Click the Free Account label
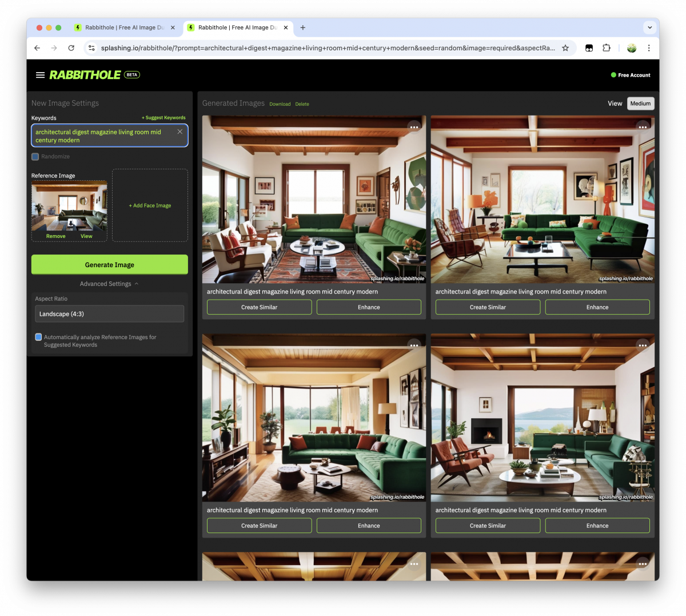The image size is (686, 616). 634,75
